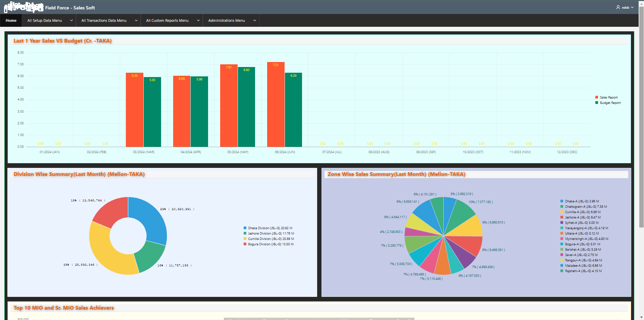
Task: Click the 36% ( 25,893,346 ) donut label
Action: click(81, 265)
